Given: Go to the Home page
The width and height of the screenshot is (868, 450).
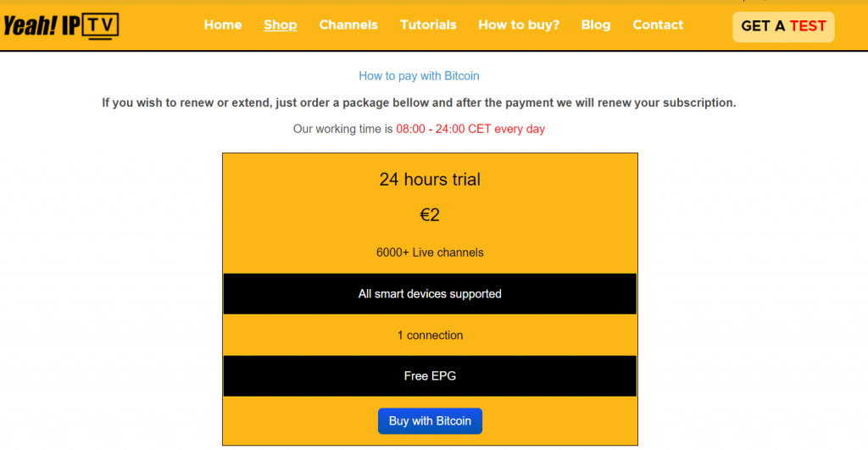Looking at the screenshot, I should [223, 25].
